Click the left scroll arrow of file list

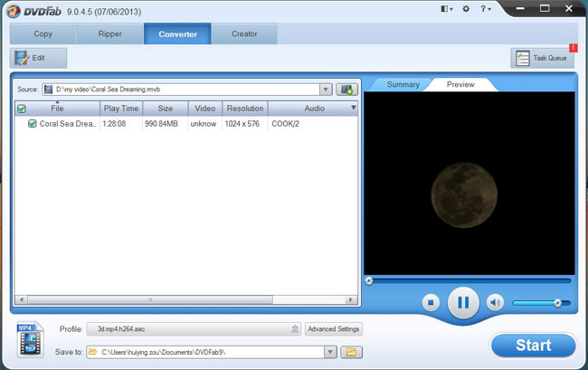pyautogui.click(x=22, y=299)
